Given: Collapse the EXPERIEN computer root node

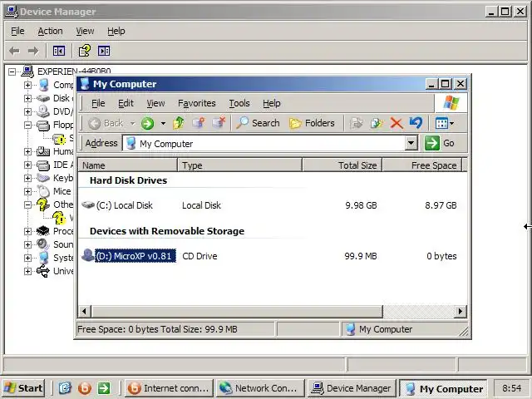Looking at the screenshot, I should tap(12, 71).
